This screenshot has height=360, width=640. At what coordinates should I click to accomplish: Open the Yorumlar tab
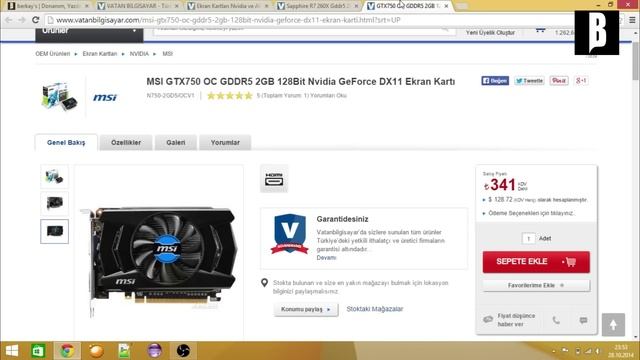[x=225, y=142]
